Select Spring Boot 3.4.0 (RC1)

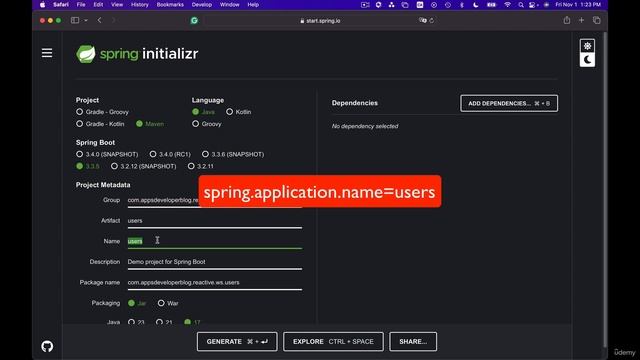coord(170,154)
